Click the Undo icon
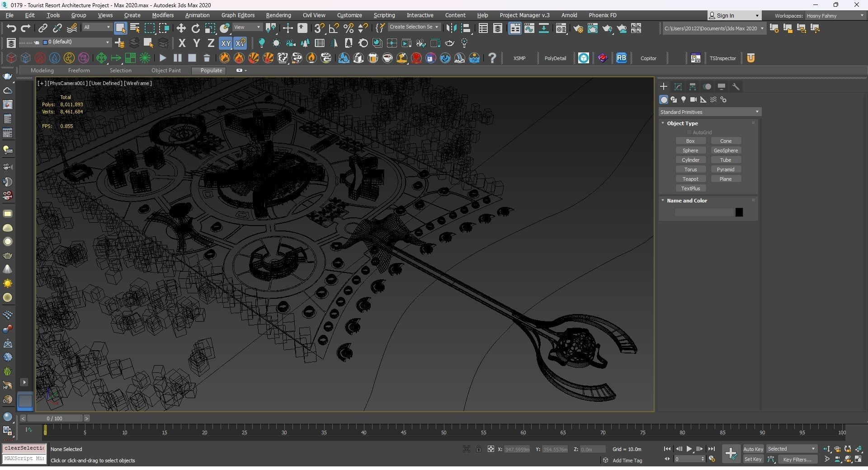 [x=12, y=28]
